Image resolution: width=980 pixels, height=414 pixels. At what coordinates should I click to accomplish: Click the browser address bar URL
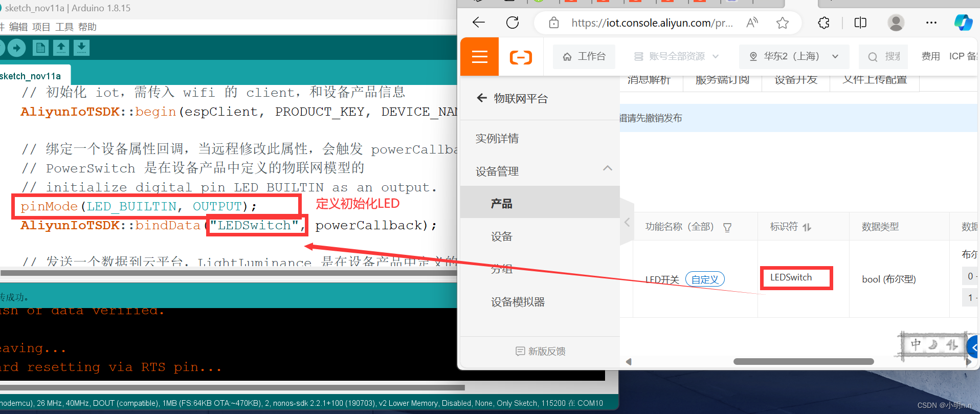pos(652,23)
